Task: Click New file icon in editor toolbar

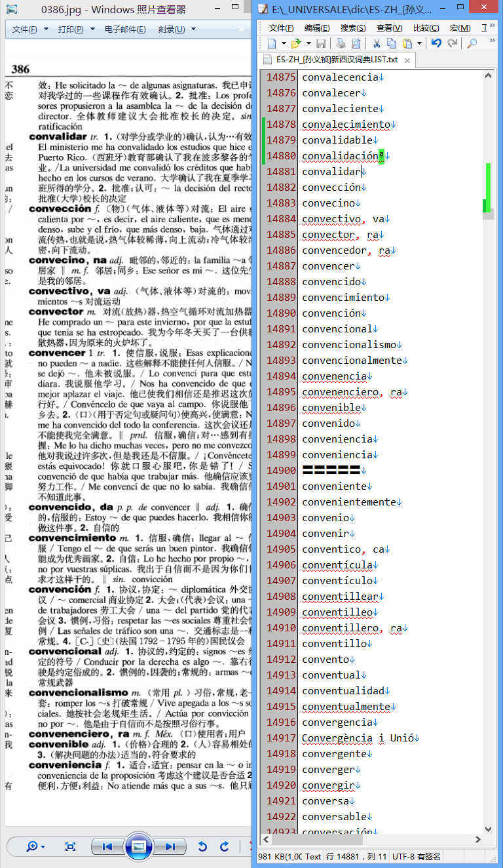Action: pyautogui.click(x=271, y=43)
